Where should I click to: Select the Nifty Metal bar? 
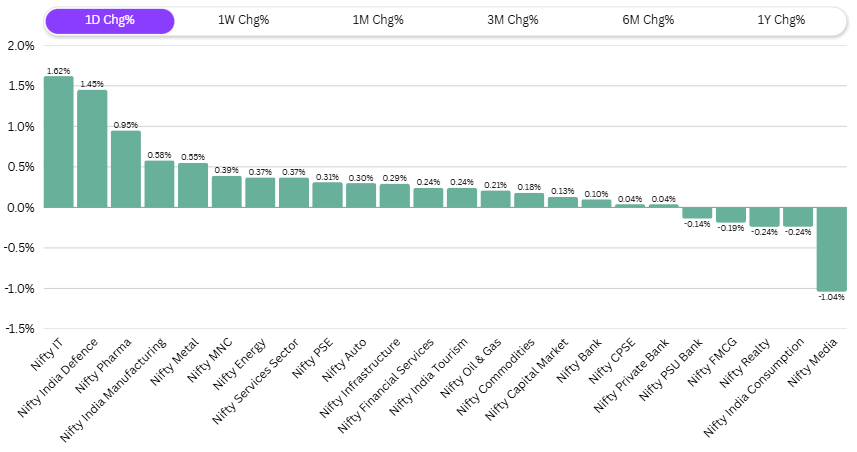[193, 185]
